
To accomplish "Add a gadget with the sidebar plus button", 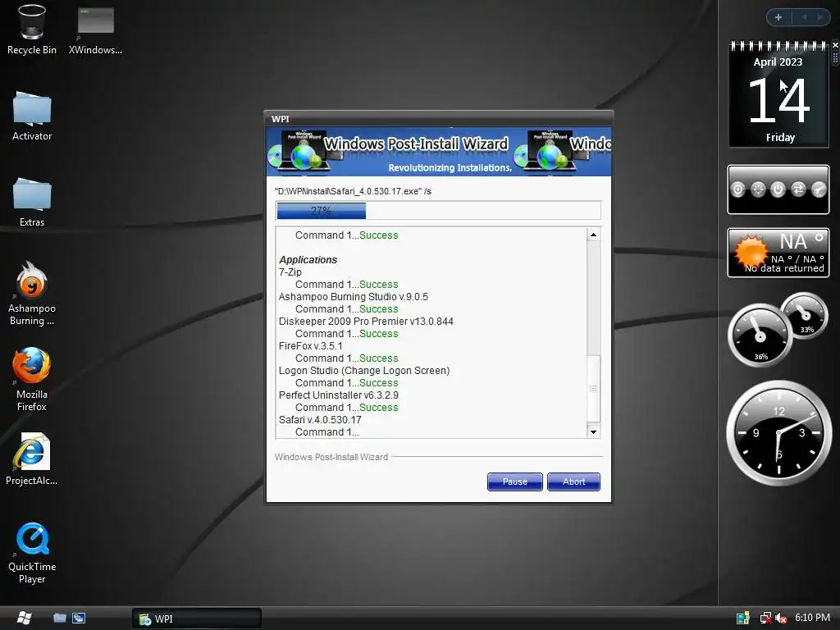I will click(x=778, y=17).
